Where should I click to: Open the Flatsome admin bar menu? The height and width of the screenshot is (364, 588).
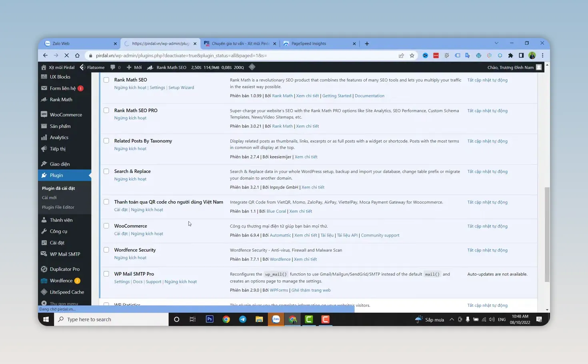coord(92,67)
